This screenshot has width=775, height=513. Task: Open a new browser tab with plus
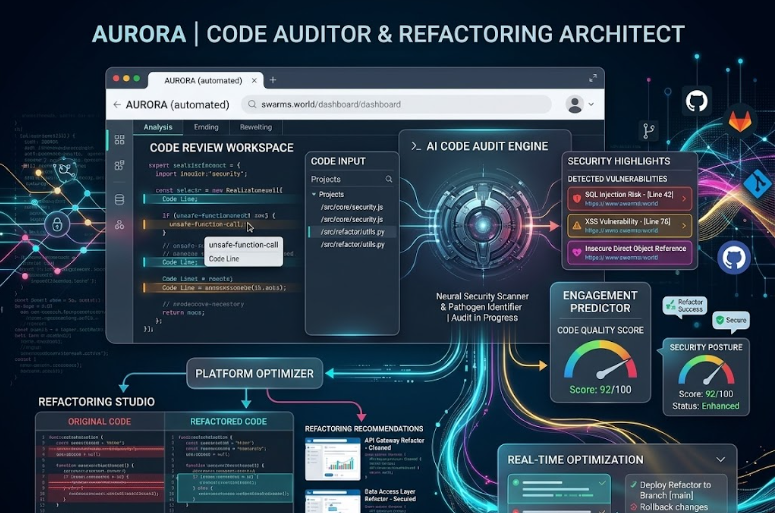(273, 80)
